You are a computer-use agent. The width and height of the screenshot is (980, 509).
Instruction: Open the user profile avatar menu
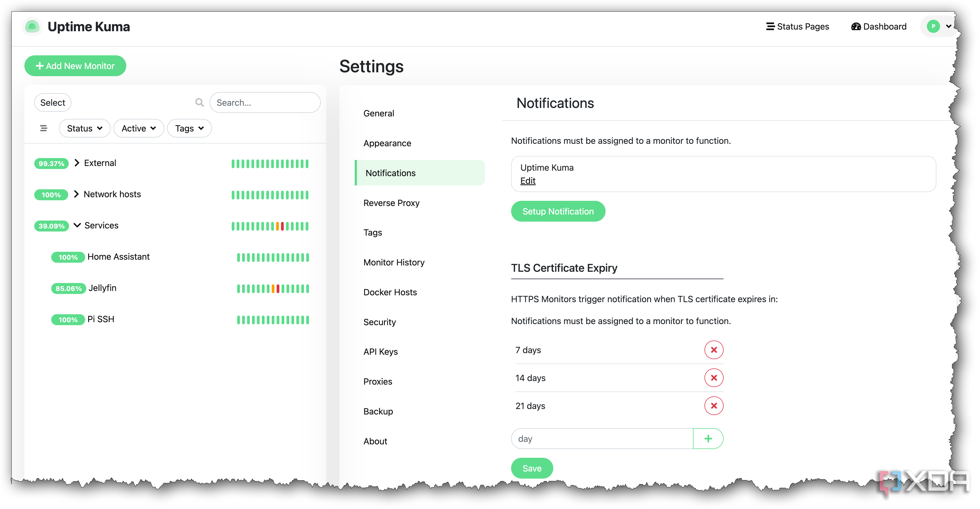[938, 27]
